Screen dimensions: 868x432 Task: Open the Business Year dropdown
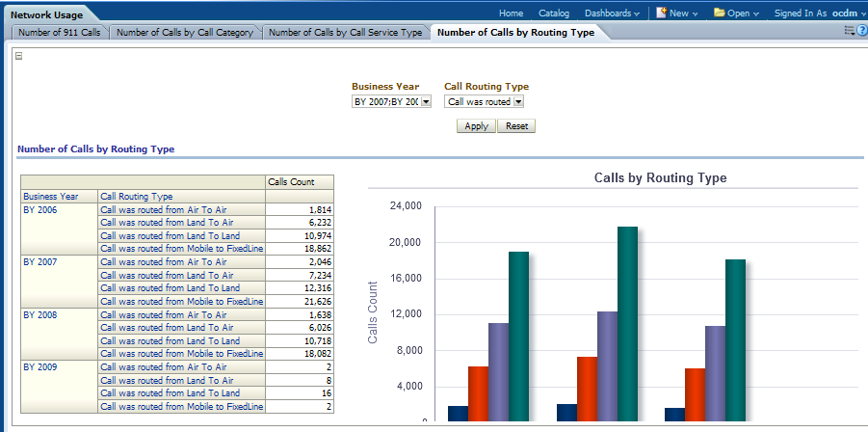[425, 101]
